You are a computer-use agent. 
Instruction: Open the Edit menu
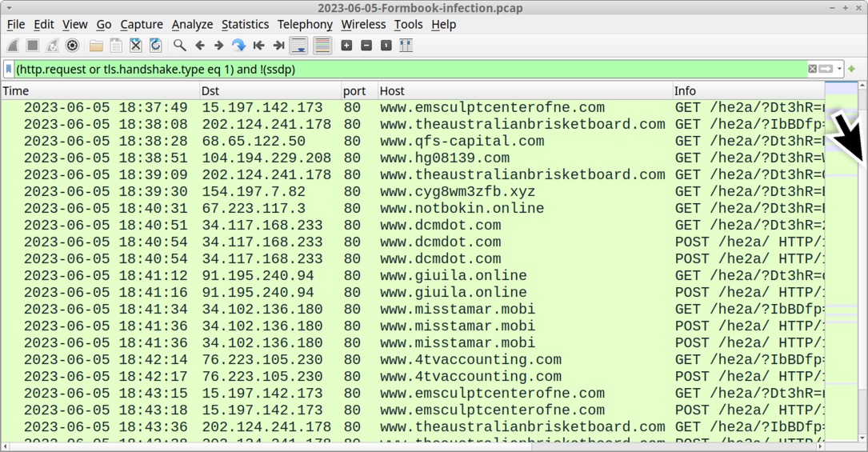(x=44, y=24)
